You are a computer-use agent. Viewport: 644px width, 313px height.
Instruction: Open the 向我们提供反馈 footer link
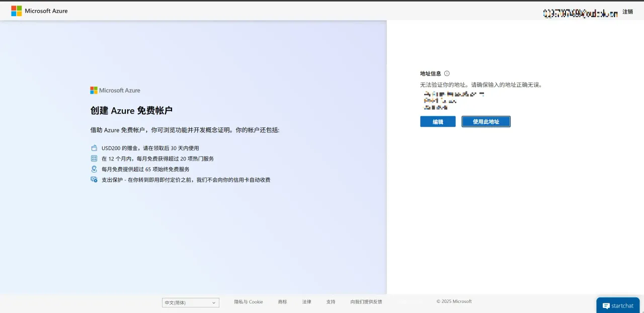pos(366,302)
